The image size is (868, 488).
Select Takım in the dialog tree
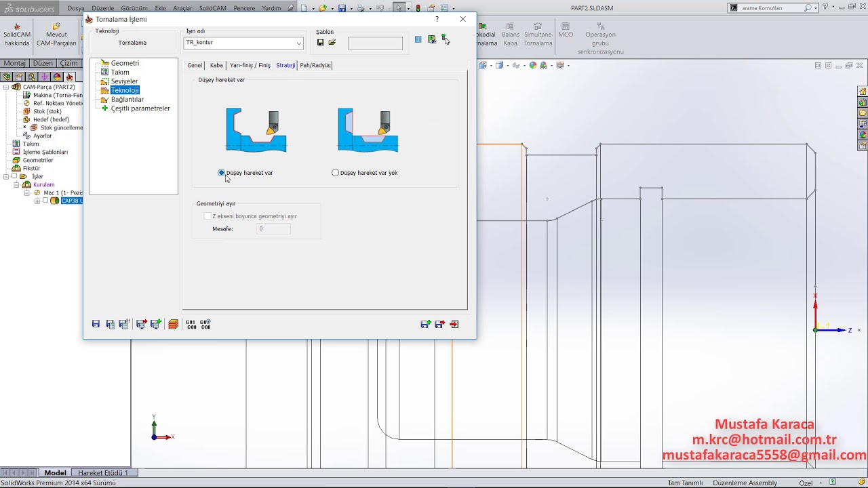point(120,72)
